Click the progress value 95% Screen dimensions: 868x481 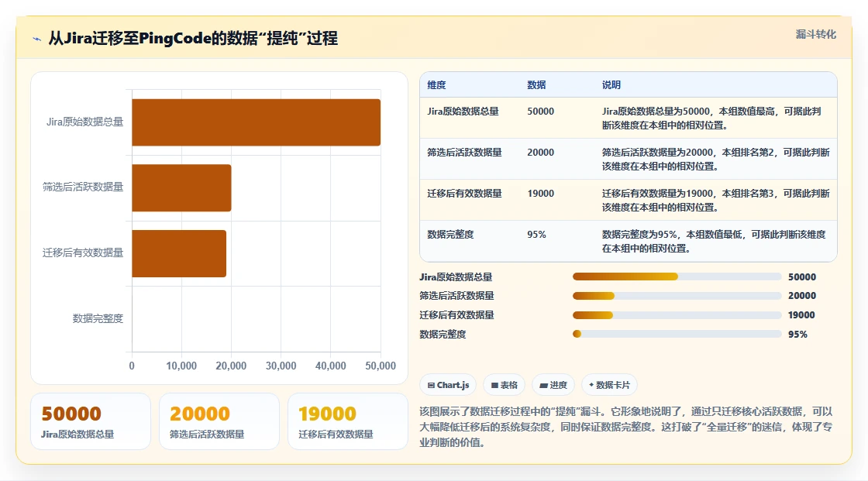pos(797,335)
